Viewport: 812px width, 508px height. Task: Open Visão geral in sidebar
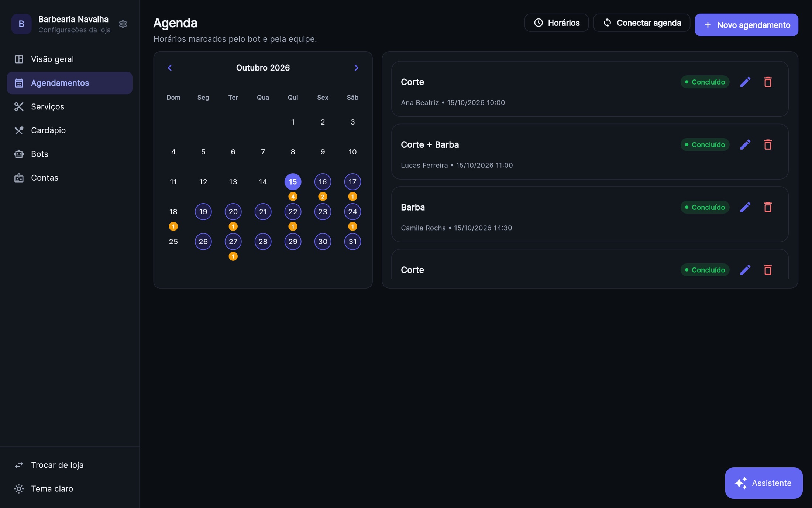(x=69, y=59)
